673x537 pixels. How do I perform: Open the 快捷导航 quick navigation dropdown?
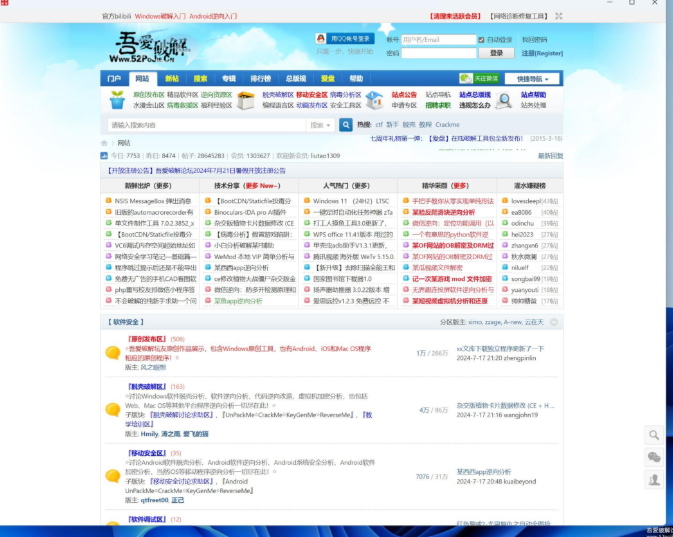tap(532, 79)
